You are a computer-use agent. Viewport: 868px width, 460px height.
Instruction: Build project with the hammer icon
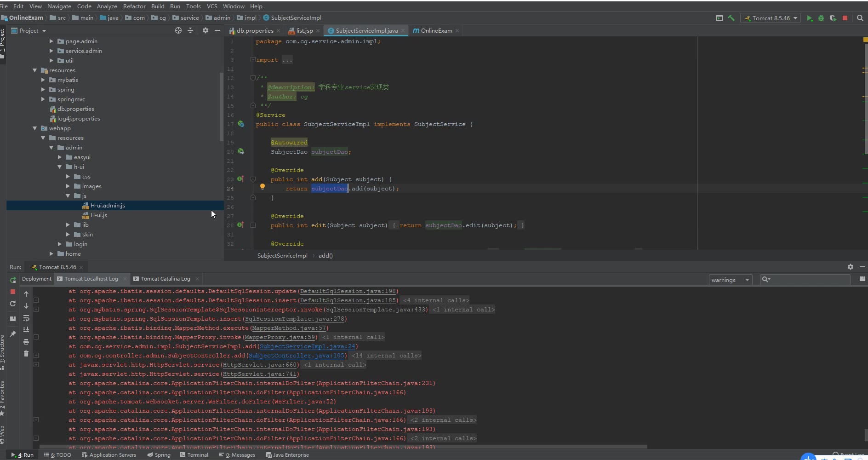[731, 18]
